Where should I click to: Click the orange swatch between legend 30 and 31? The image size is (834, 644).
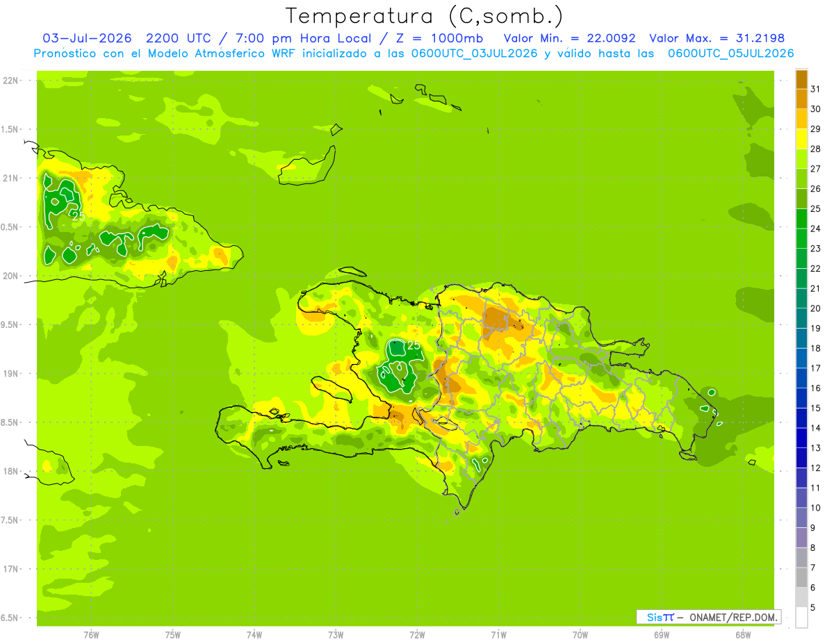(x=801, y=99)
